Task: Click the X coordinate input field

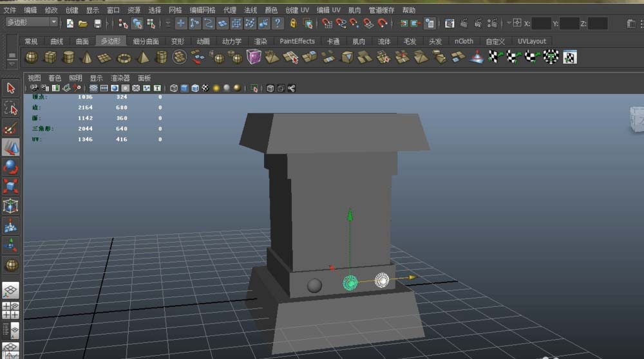Action: point(542,23)
